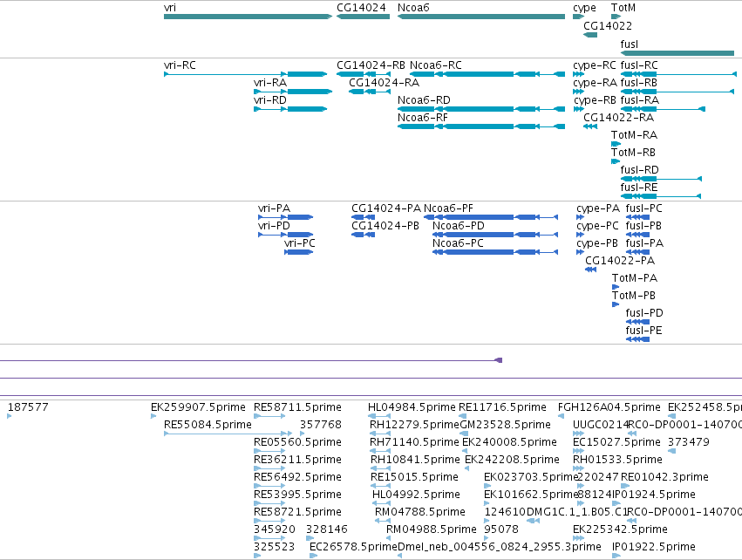This screenshot has height=560, width=742.
Task: Select the CG14024 gene span bar
Action: 363,17
